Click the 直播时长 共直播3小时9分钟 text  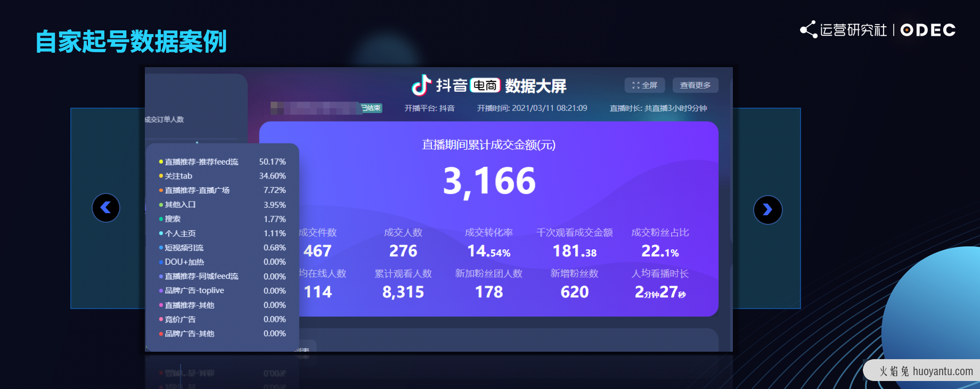click(658, 108)
